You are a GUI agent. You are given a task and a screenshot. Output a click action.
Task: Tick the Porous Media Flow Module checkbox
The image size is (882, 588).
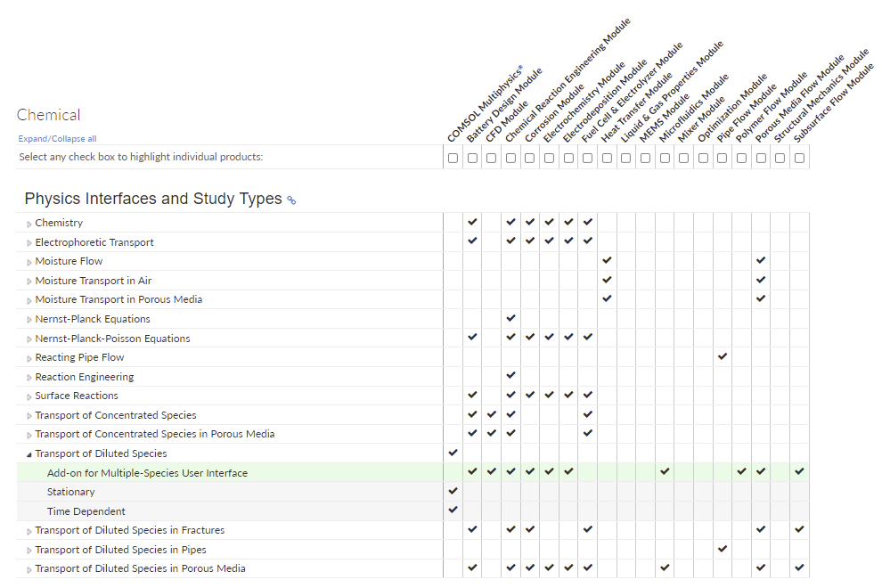tap(761, 158)
